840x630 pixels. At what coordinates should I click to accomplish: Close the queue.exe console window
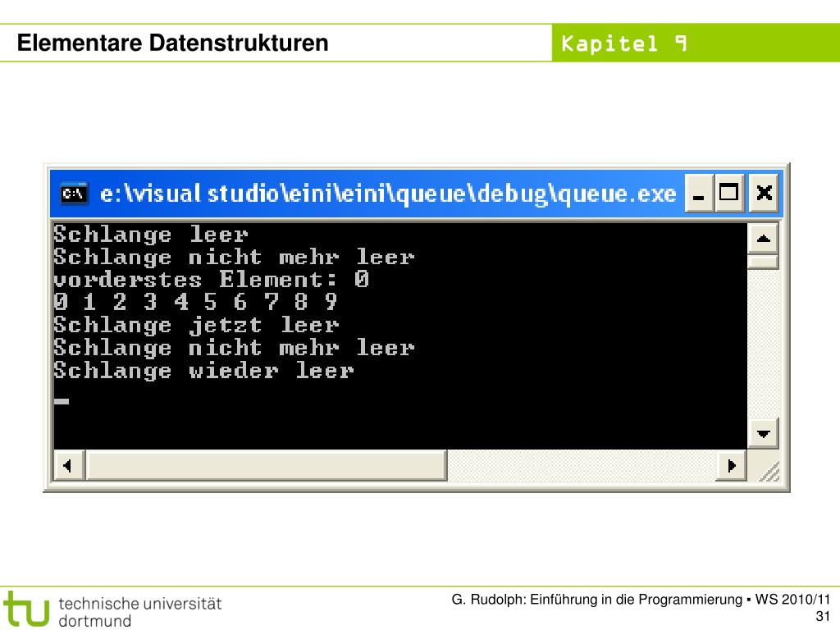[764, 194]
